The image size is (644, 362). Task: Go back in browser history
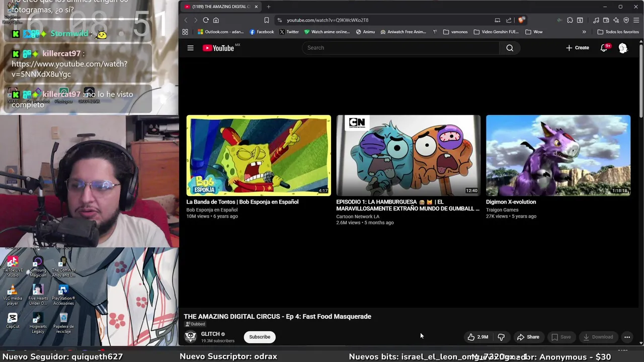[186, 20]
